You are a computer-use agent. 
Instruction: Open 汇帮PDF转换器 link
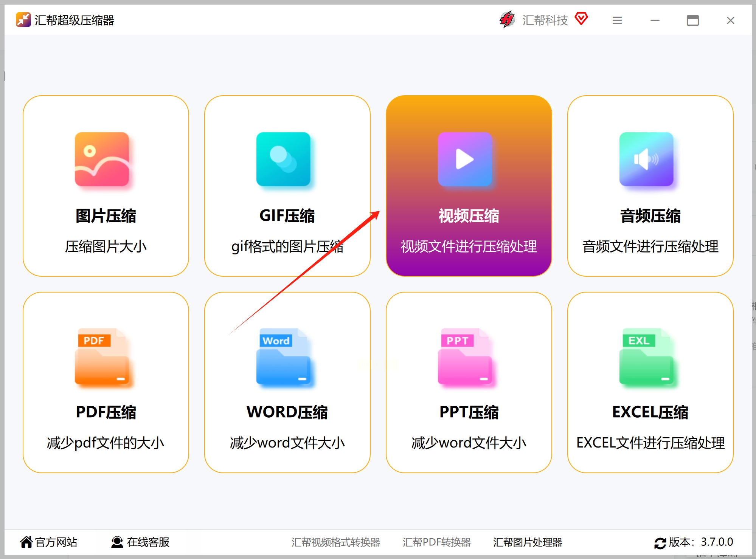436,542
